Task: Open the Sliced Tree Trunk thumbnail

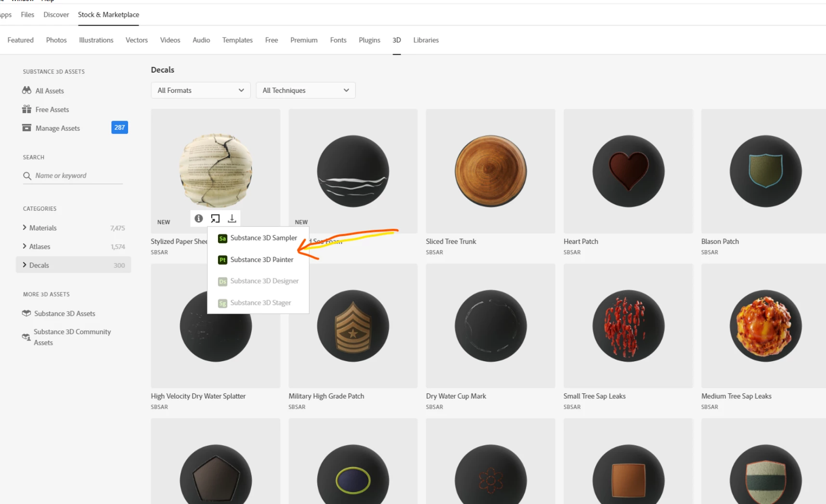Action: point(490,171)
